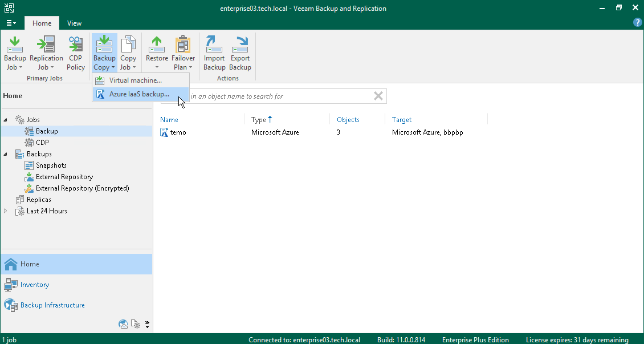Screen dimensions: 644x344
Task: Launch Import Backup from the ribbon
Action: [x=214, y=53]
